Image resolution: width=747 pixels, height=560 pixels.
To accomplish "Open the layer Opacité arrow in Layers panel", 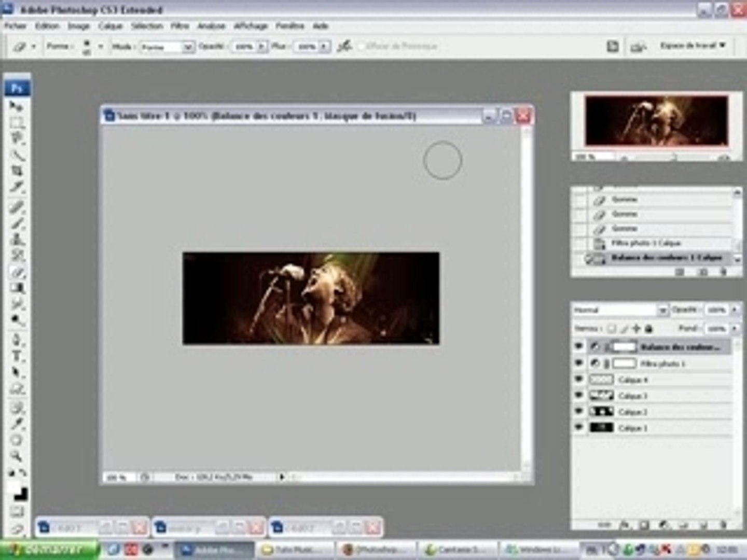I will click(735, 310).
